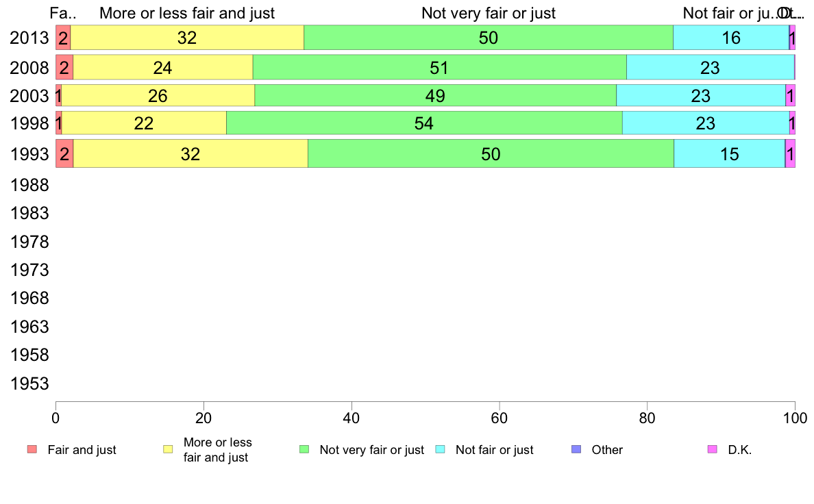Screen dimensions: 814x504
Task: Click the 1998 green segment labeled 54
Action: click(424, 123)
